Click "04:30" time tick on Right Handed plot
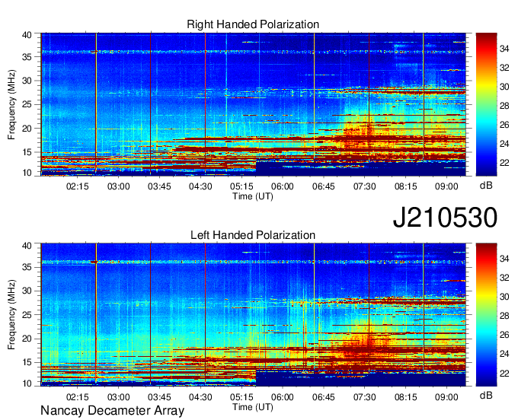 [200, 186]
